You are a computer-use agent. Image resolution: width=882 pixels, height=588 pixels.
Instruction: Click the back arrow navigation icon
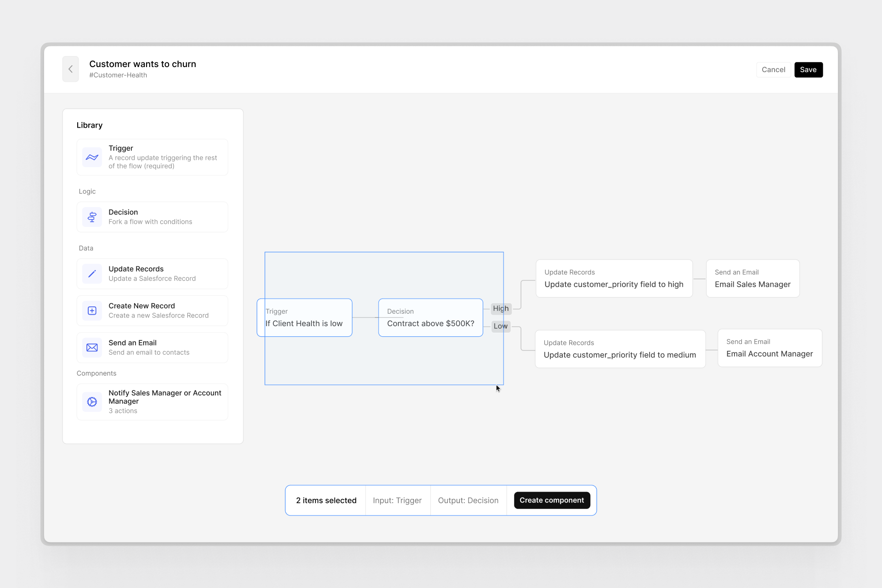pos(72,69)
